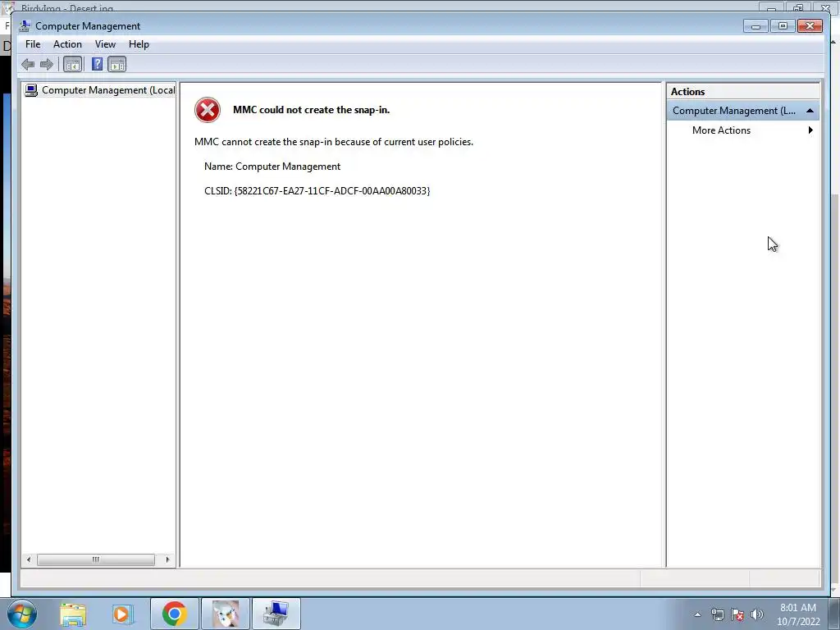The image size is (840, 630).
Task: Select the Computer Management (Local) tree node
Action: [x=100, y=90]
